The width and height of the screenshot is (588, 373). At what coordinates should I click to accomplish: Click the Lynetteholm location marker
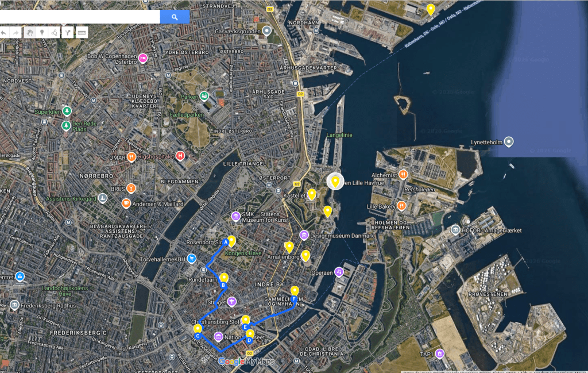click(508, 141)
